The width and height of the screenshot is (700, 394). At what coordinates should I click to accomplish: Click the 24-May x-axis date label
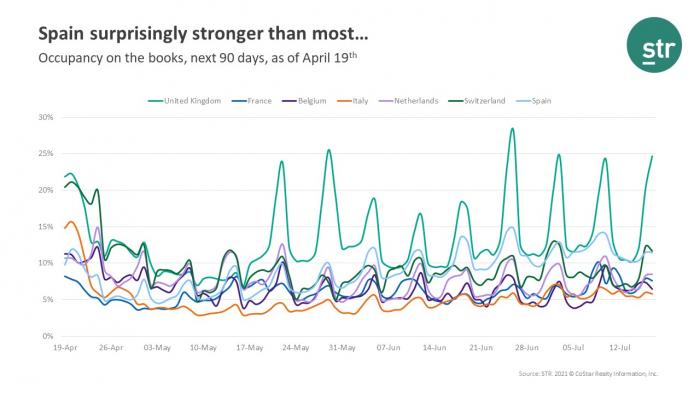pyautogui.click(x=296, y=348)
